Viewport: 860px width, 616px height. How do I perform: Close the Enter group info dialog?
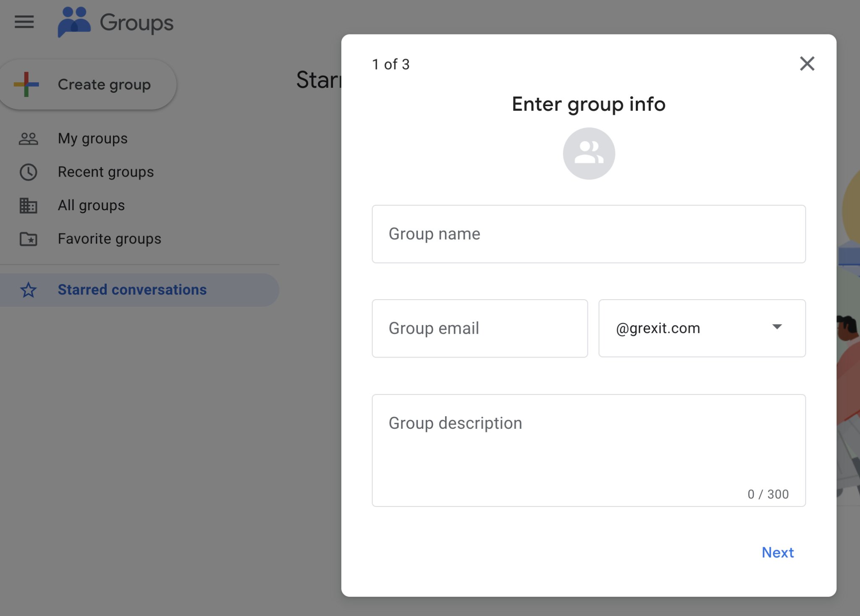[807, 63]
